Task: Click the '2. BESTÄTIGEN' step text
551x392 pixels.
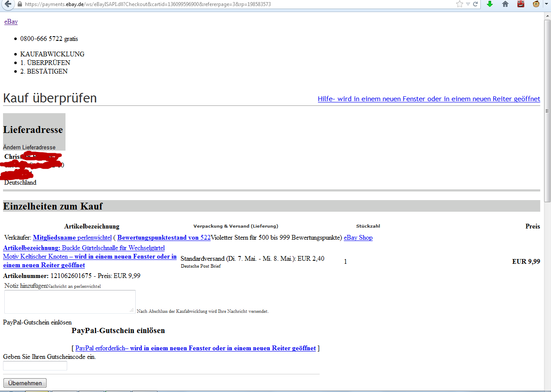Action: point(44,71)
